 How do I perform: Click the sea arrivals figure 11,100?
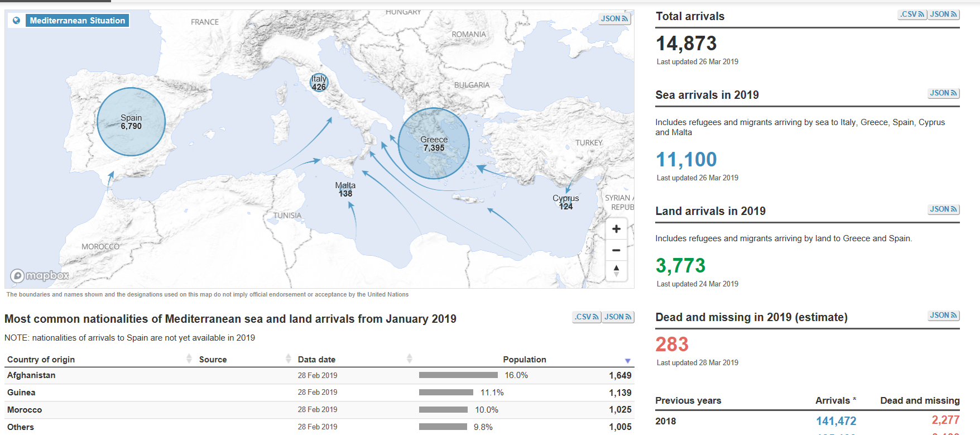tap(686, 160)
